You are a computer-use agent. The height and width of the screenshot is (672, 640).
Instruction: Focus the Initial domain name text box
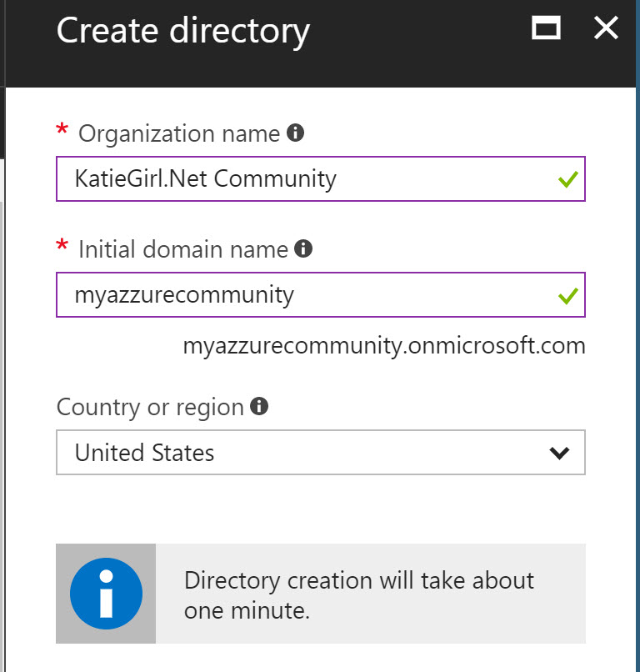tap(300, 295)
